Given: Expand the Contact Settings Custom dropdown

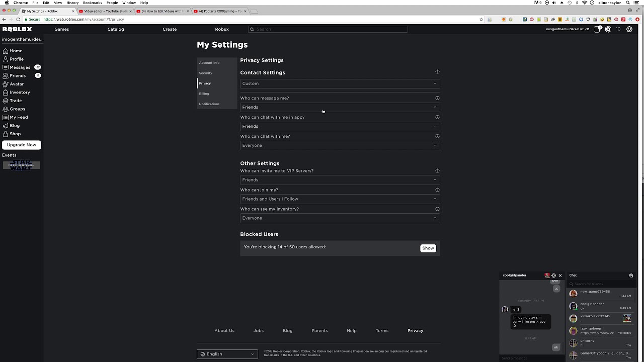Looking at the screenshot, I should pyautogui.click(x=340, y=83).
